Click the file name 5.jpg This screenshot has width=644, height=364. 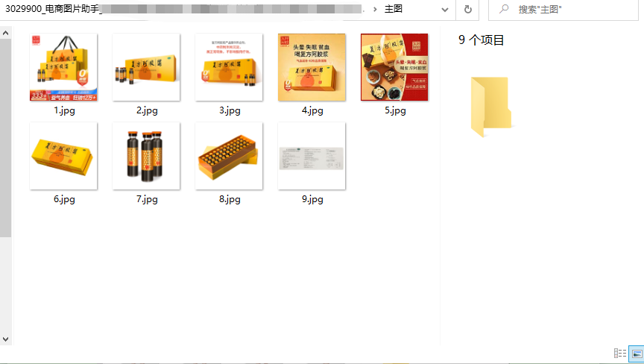(395, 110)
